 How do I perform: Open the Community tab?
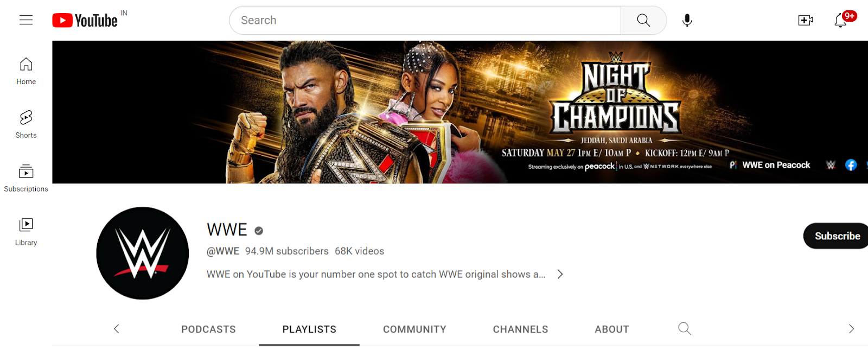(414, 329)
